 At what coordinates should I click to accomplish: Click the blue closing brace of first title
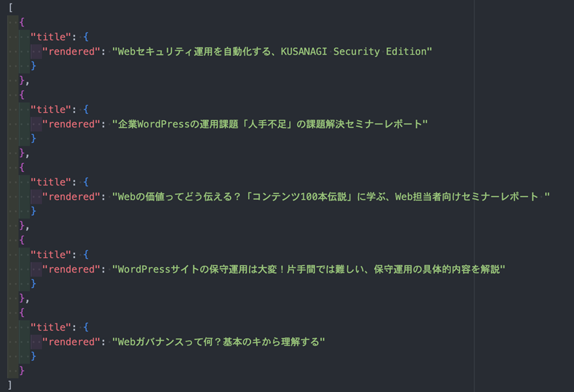tap(33, 66)
